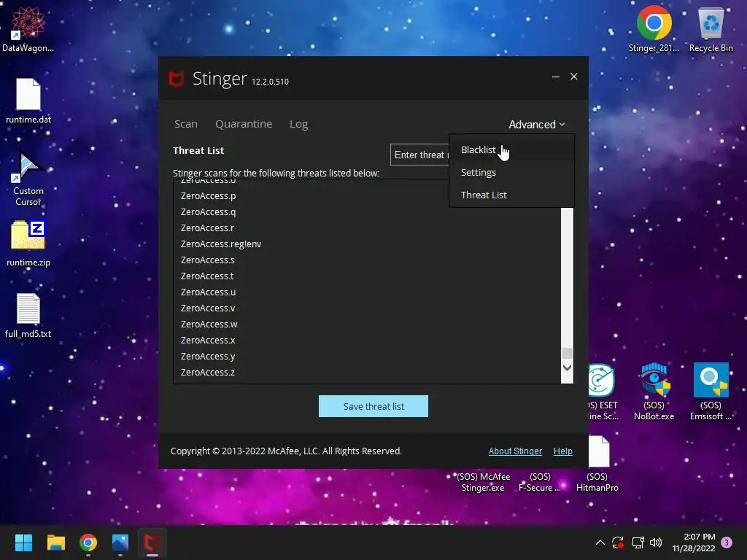Choose Settings from the Advanced menu
747x560 pixels.
pos(511,172)
